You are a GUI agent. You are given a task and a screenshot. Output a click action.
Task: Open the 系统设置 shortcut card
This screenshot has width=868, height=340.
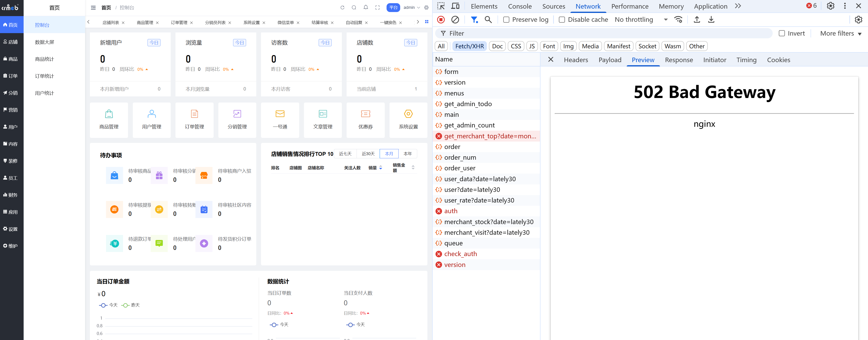point(408,120)
